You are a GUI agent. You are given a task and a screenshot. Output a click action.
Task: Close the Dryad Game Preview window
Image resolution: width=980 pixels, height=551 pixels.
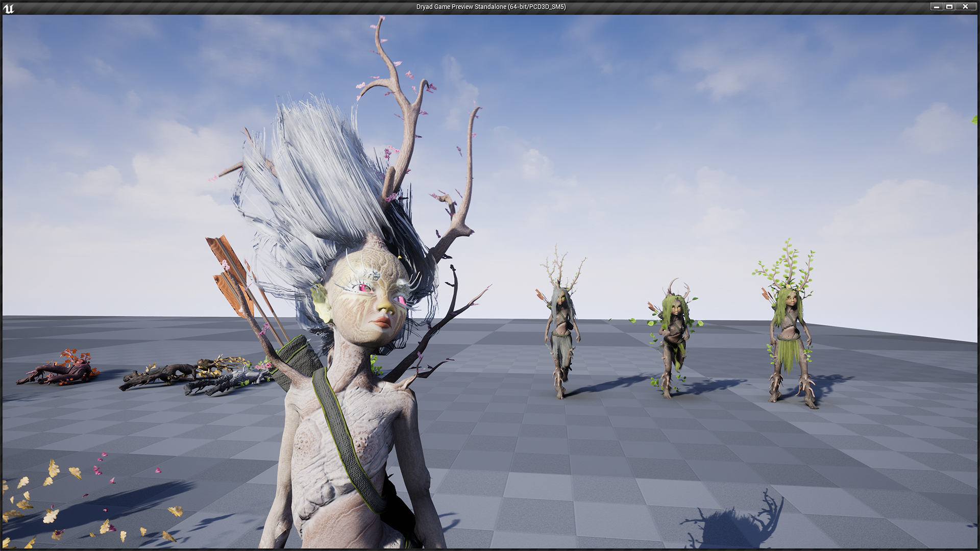tap(965, 7)
